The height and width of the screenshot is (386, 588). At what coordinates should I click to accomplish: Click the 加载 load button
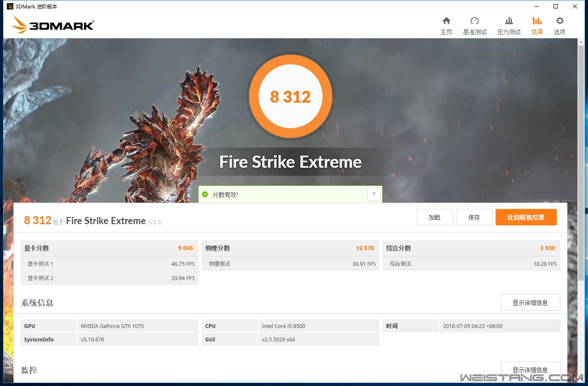pyautogui.click(x=434, y=217)
